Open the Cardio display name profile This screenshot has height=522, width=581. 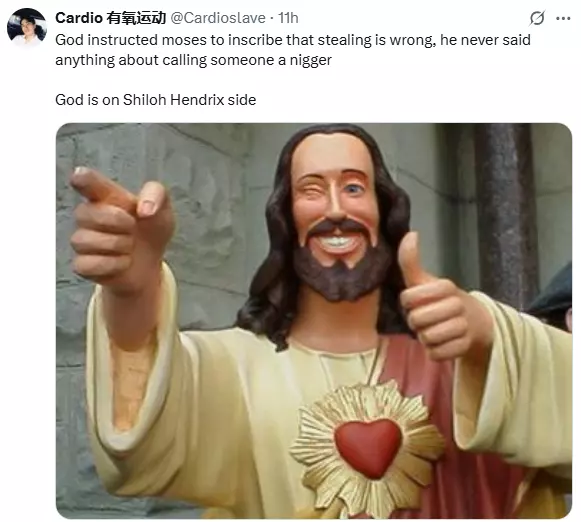[x=79, y=18]
